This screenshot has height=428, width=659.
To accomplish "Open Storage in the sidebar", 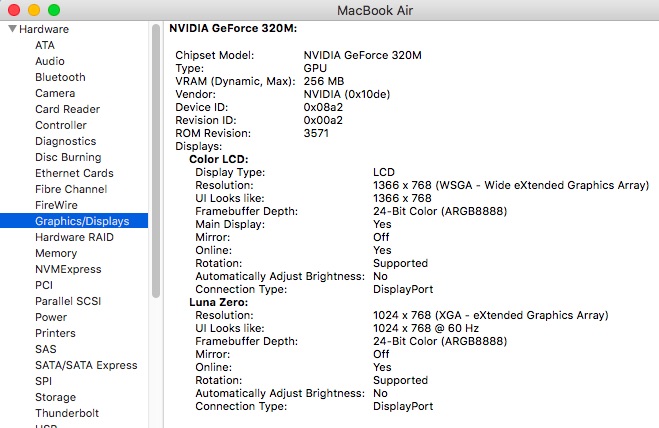I will (x=55, y=396).
